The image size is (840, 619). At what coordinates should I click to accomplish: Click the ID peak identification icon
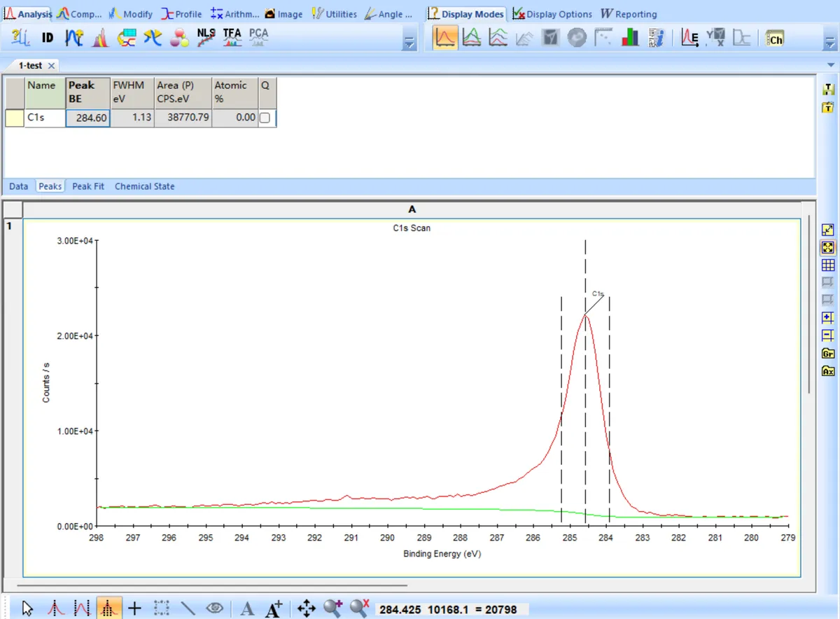coord(48,37)
